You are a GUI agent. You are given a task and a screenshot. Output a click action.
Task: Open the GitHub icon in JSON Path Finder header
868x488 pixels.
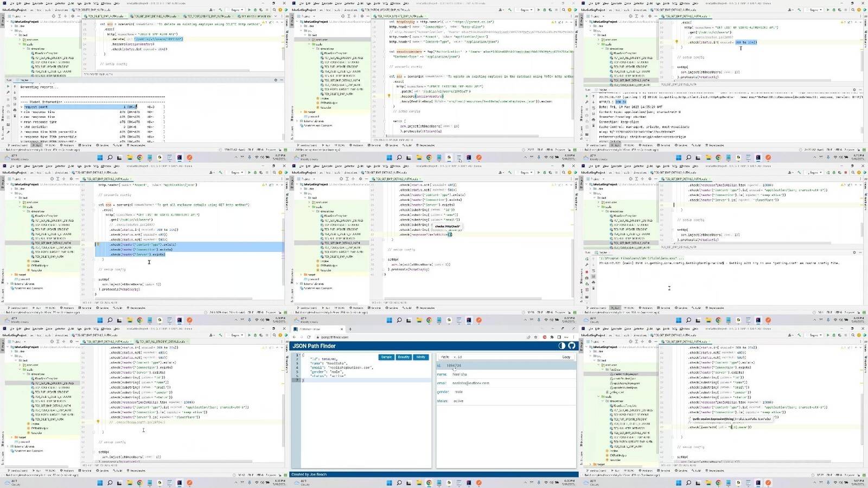[x=571, y=346]
